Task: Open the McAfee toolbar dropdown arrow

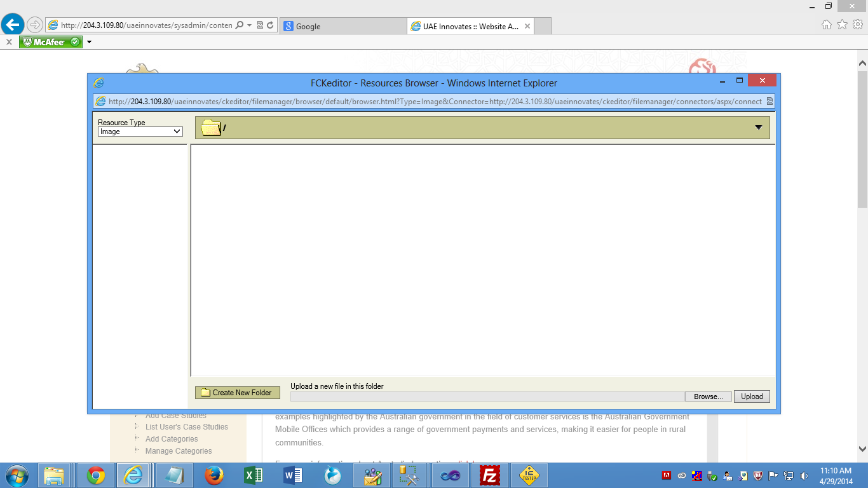Action: (x=90, y=42)
